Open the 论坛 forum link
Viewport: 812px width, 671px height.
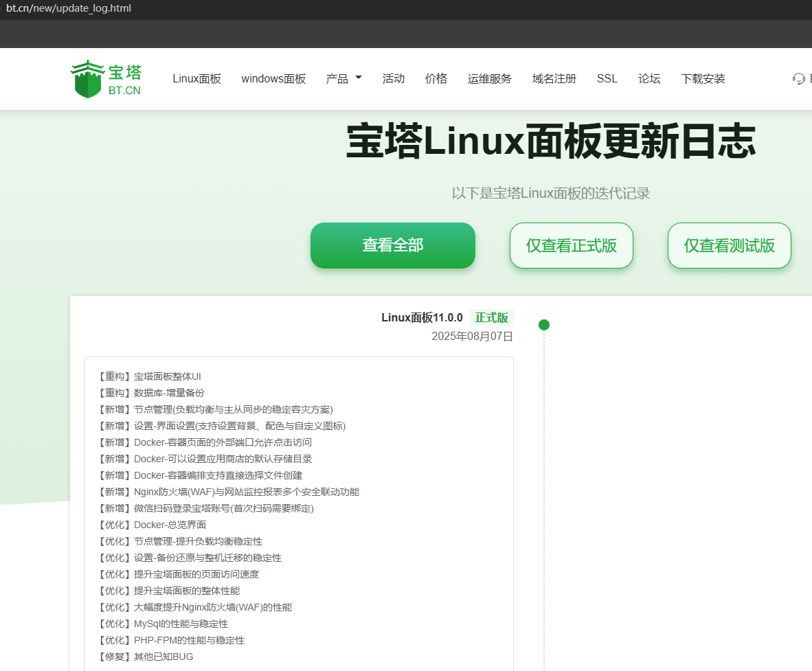click(x=649, y=78)
